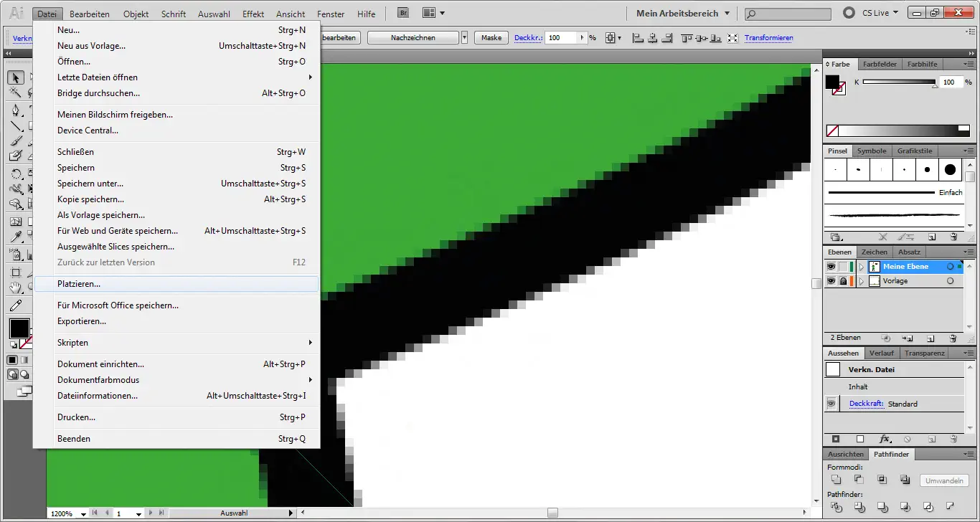The height and width of the screenshot is (522, 980).
Task: Open the Deckkr. opacity link in control bar
Action: coord(527,37)
